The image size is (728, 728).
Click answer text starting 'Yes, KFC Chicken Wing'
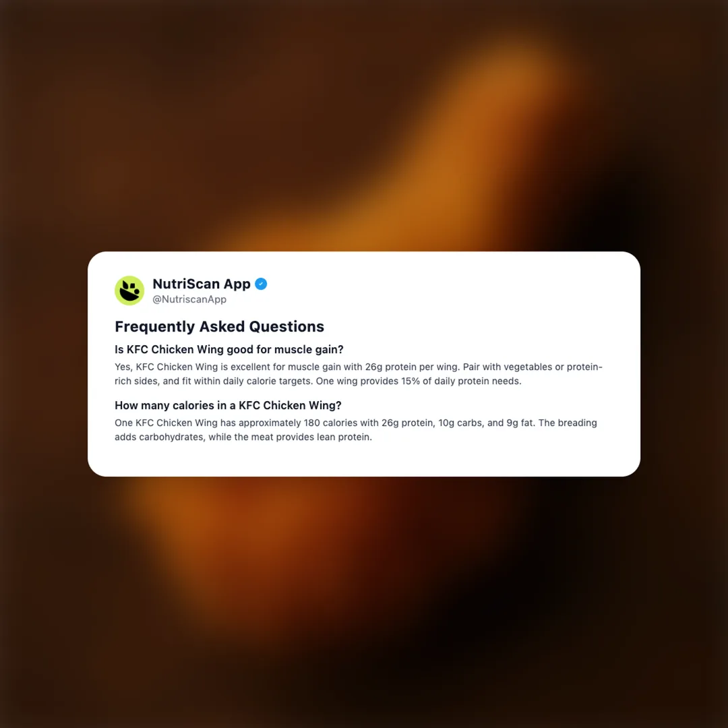(359, 373)
